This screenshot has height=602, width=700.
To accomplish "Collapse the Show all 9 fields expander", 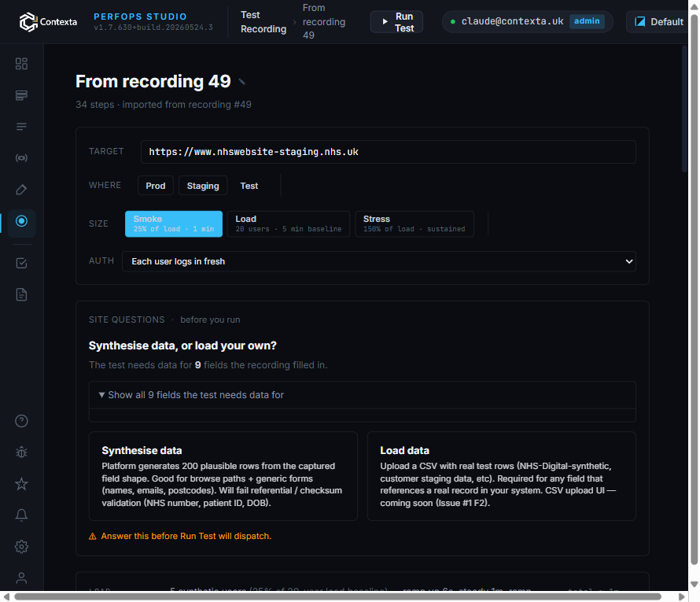I will (x=362, y=395).
